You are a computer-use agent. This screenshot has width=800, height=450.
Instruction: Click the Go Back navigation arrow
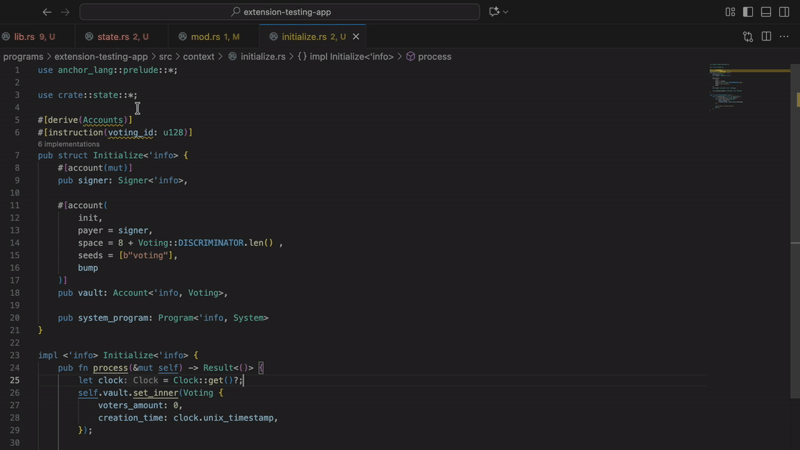pyautogui.click(x=47, y=12)
